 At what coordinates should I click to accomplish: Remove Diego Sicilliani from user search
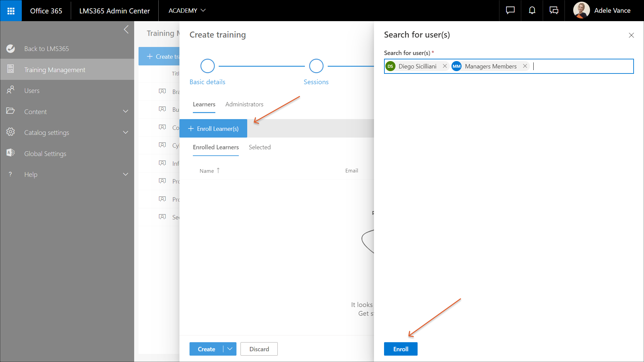[x=445, y=66]
